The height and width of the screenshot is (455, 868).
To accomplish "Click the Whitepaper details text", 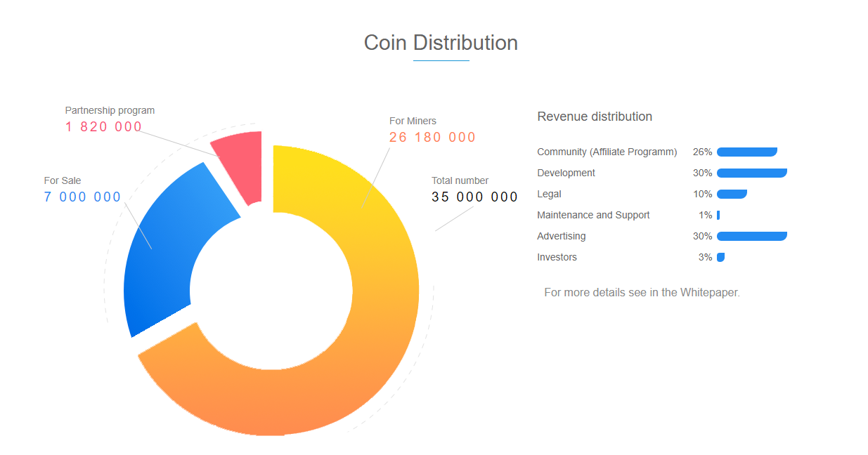I will (642, 292).
